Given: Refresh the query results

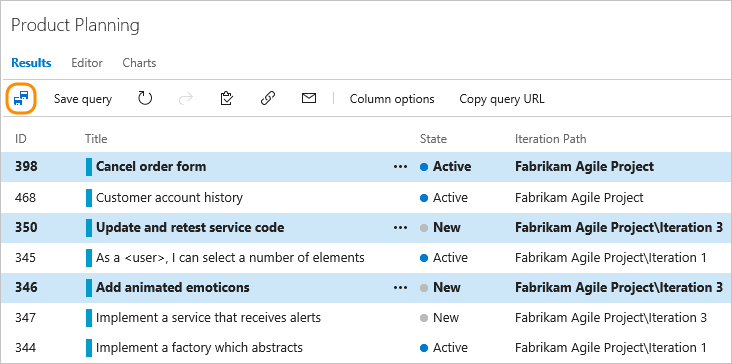Looking at the screenshot, I should click(x=145, y=98).
